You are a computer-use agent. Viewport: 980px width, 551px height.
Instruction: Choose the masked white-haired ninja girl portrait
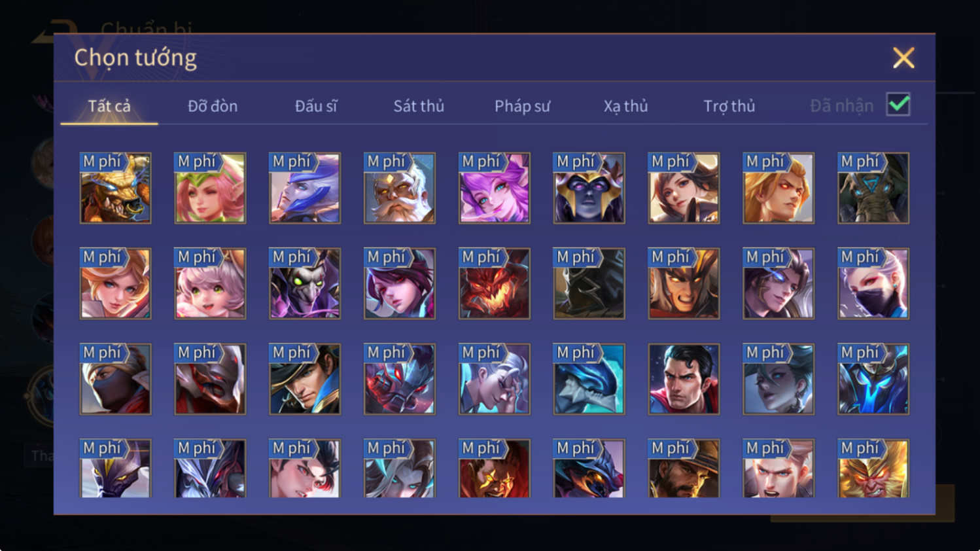pyautogui.click(x=873, y=284)
